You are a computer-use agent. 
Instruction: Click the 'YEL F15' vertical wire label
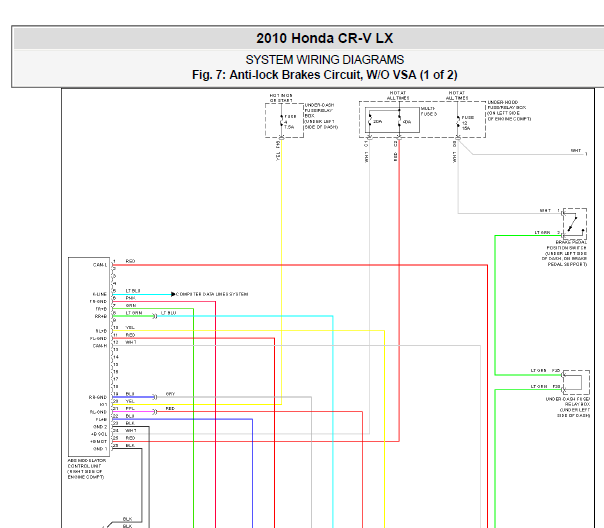278,151
